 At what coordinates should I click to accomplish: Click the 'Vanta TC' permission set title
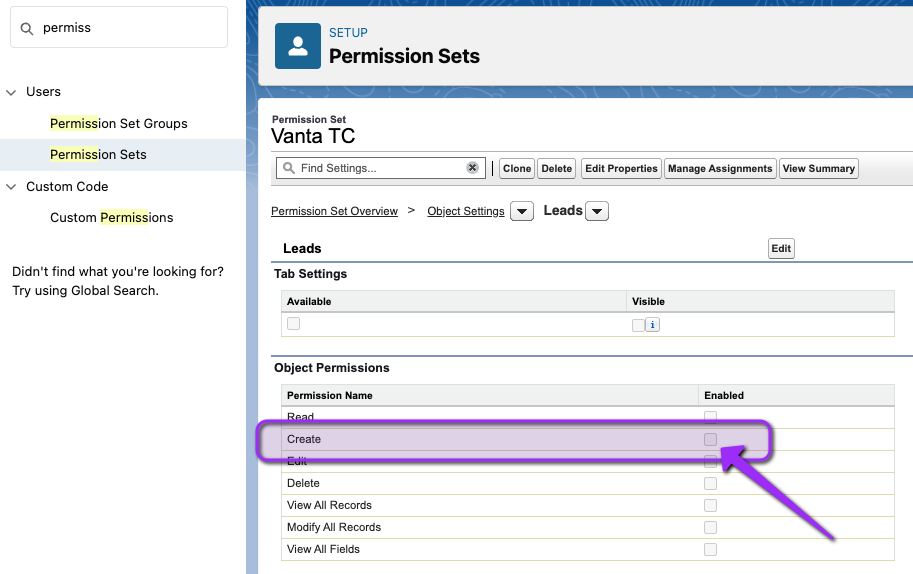pyautogui.click(x=313, y=136)
